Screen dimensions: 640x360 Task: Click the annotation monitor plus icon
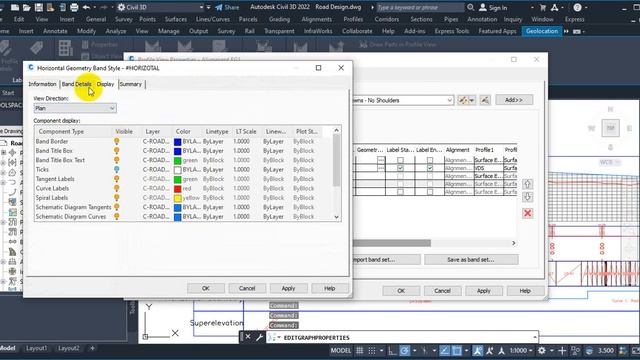click(562, 351)
